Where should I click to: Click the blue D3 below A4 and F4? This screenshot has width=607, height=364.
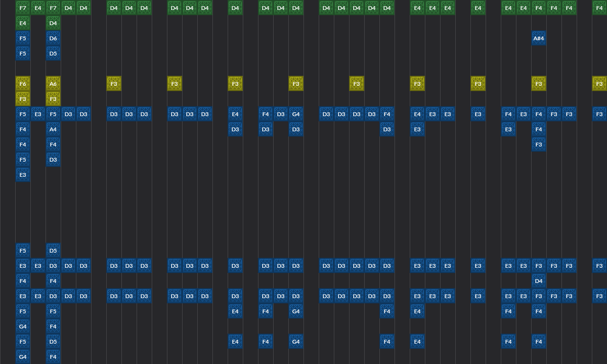point(53,160)
